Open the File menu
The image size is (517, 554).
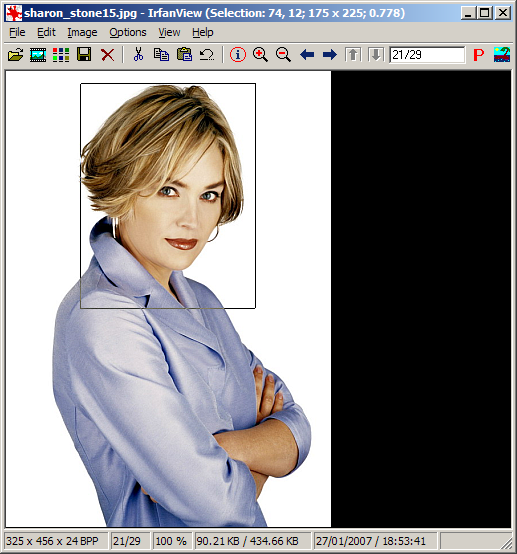(17, 33)
